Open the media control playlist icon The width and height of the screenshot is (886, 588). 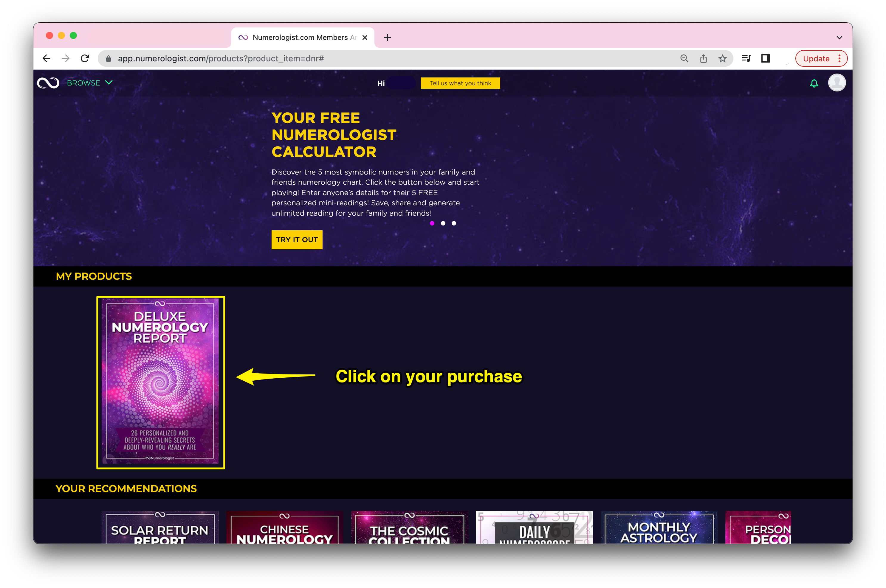point(746,58)
